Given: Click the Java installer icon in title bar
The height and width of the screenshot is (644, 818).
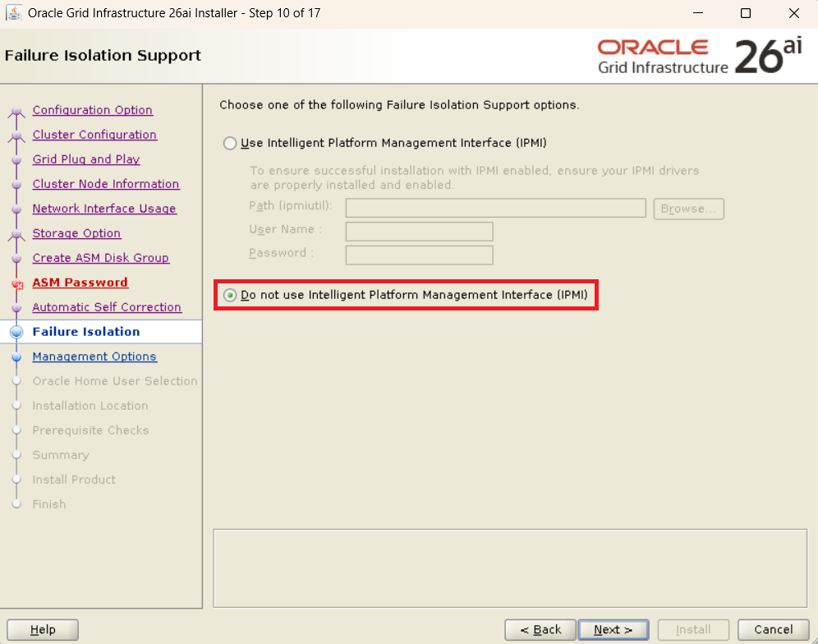Looking at the screenshot, I should point(14,13).
